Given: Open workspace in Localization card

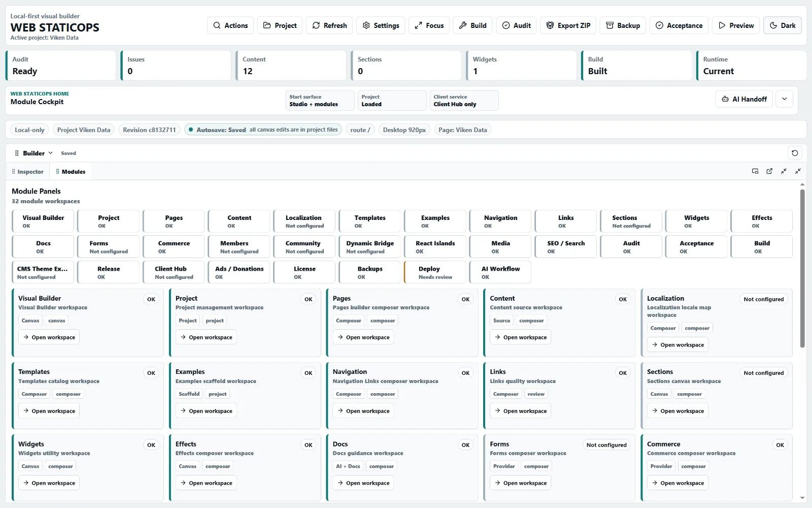Looking at the screenshot, I should click(x=678, y=345).
